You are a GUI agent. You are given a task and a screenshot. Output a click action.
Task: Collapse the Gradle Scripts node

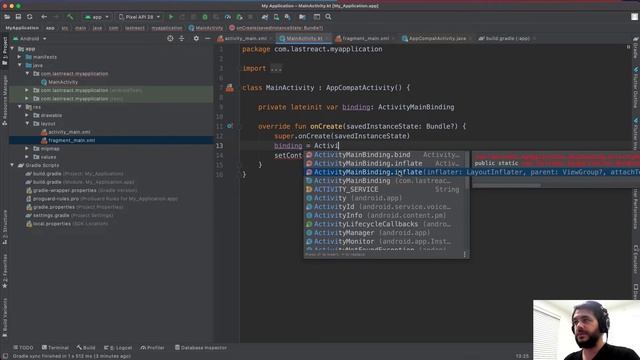tap(12, 165)
